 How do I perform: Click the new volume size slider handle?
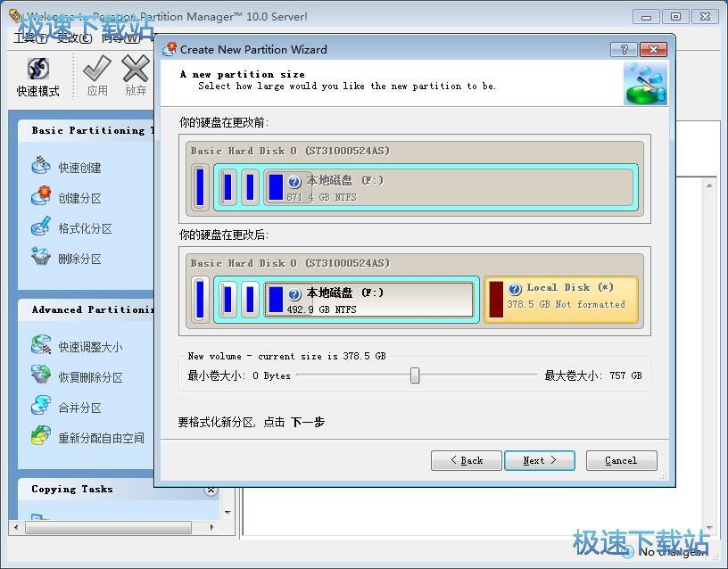coord(415,375)
